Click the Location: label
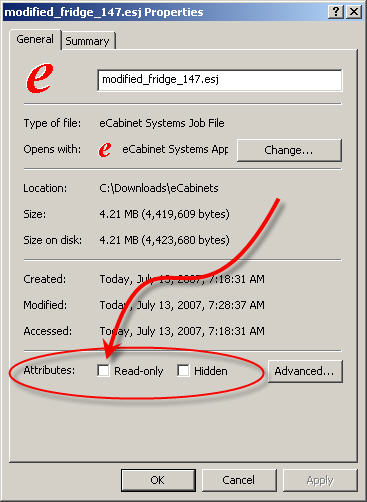The width and height of the screenshot is (367, 502). (45, 188)
